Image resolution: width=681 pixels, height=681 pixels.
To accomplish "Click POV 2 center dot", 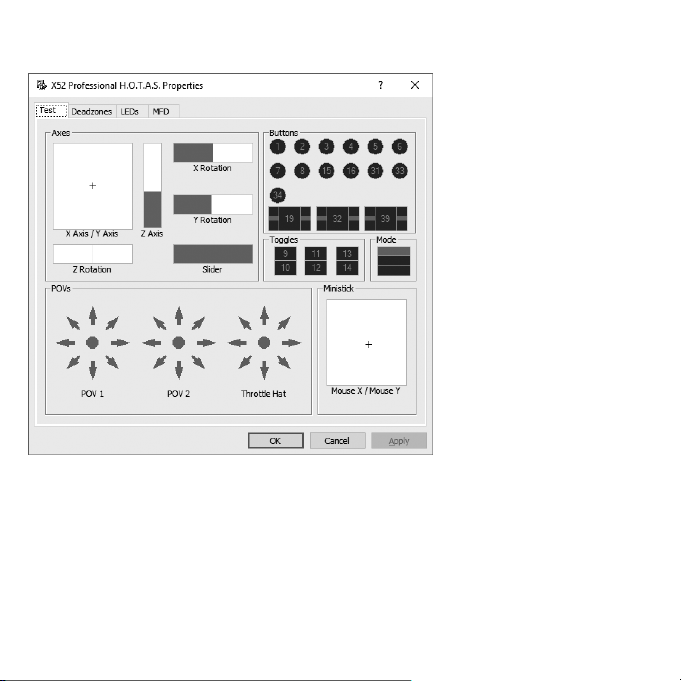I will [x=179, y=343].
